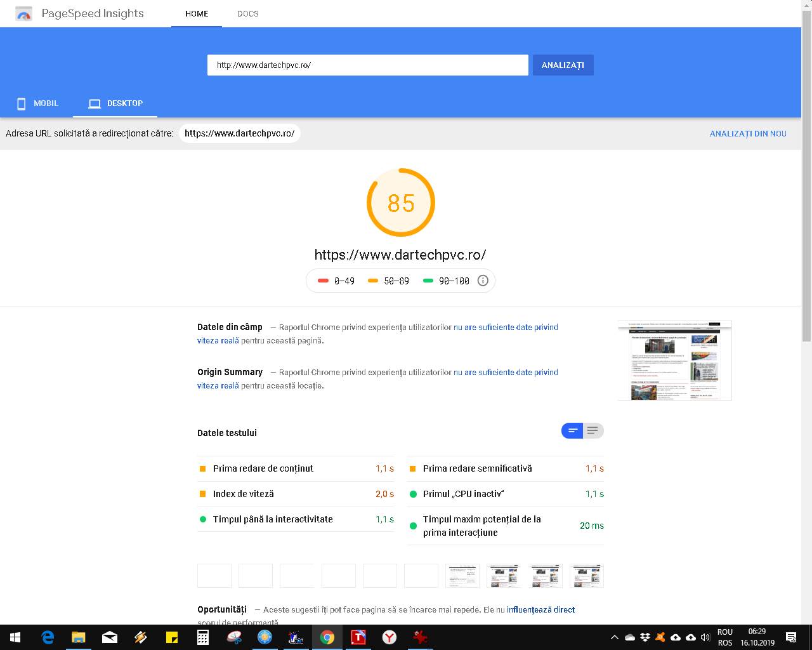The height and width of the screenshot is (650, 812).
Task: Click Prima redare de conținut metric
Action: (x=296, y=468)
